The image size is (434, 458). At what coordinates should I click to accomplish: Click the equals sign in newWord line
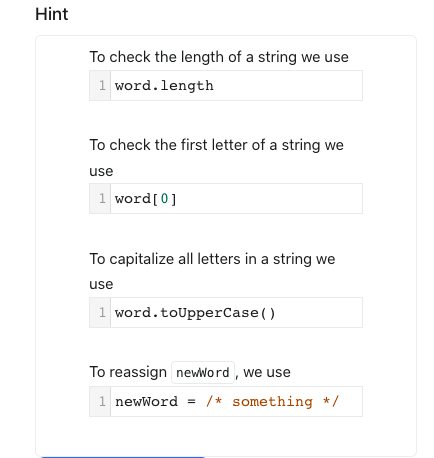(x=191, y=402)
